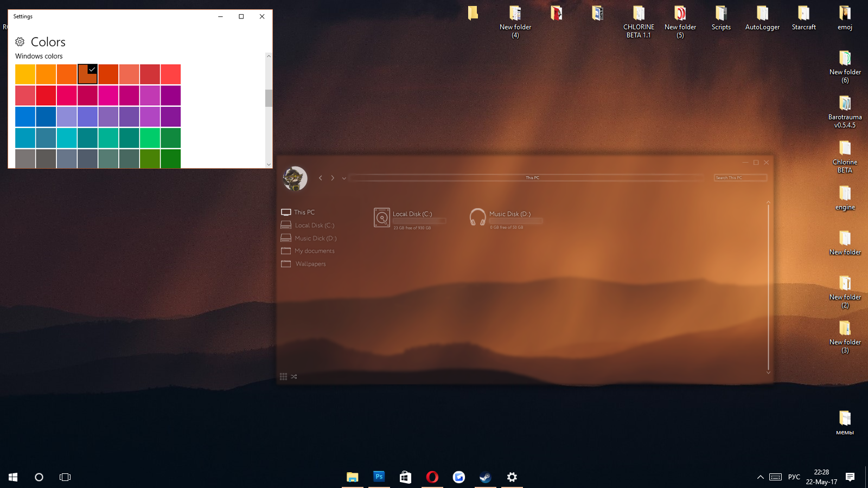Expand recent locations dropdown in explorer

point(344,178)
